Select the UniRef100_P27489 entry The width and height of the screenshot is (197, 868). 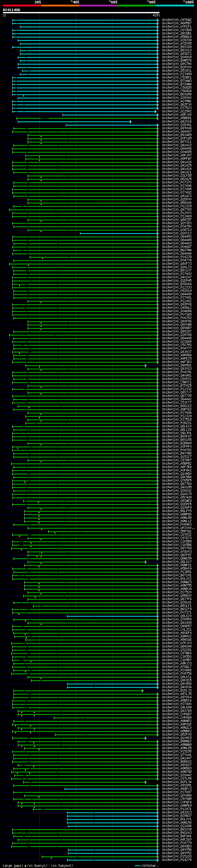point(177,74)
